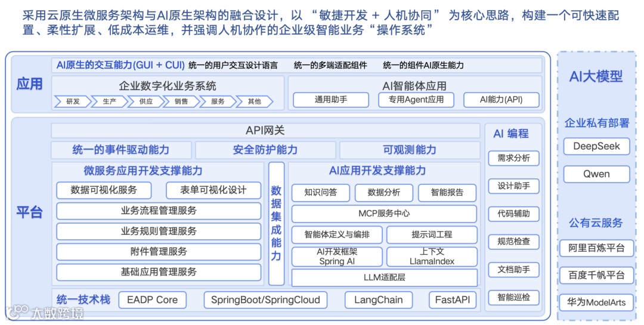Click the AI大模型 heading

(596, 76)
